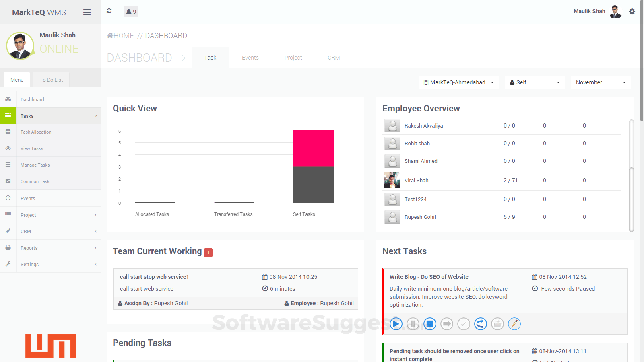Open the November month dropdown
This screenshot has width=644, height=362.
(x=601, y=82)
